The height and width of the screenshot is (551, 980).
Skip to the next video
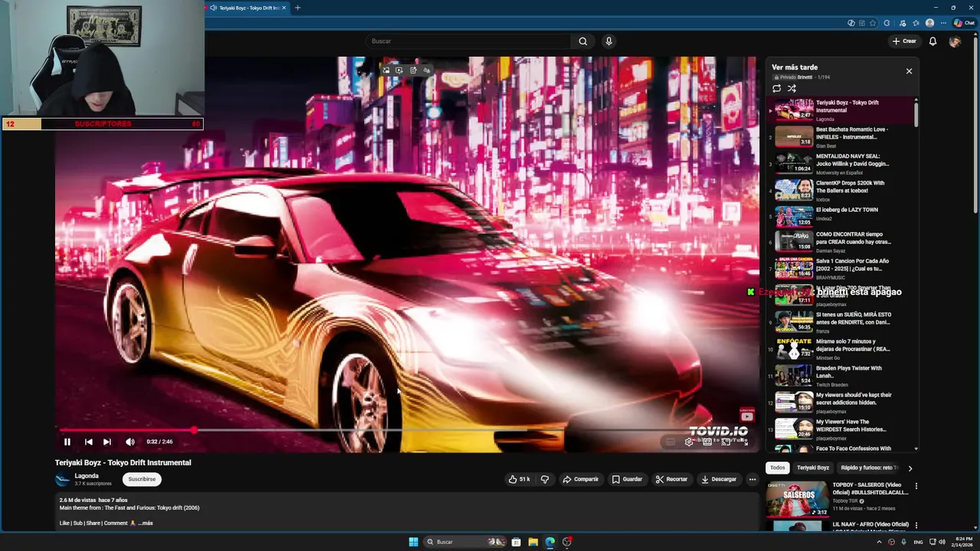tap(107, 442)
